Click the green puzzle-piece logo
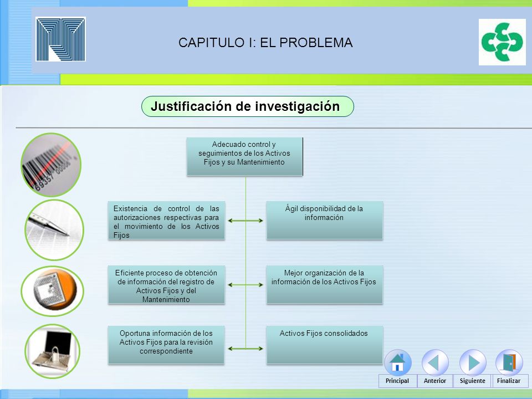The height and width of the screenshot is (399, 532). pyautogui.click(x=502, y=42)
